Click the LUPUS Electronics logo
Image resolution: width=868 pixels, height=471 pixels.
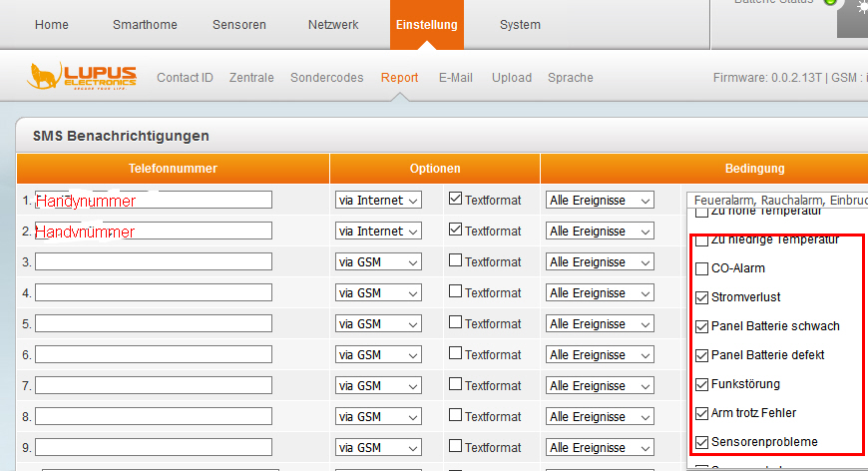(x=83, y=77)
